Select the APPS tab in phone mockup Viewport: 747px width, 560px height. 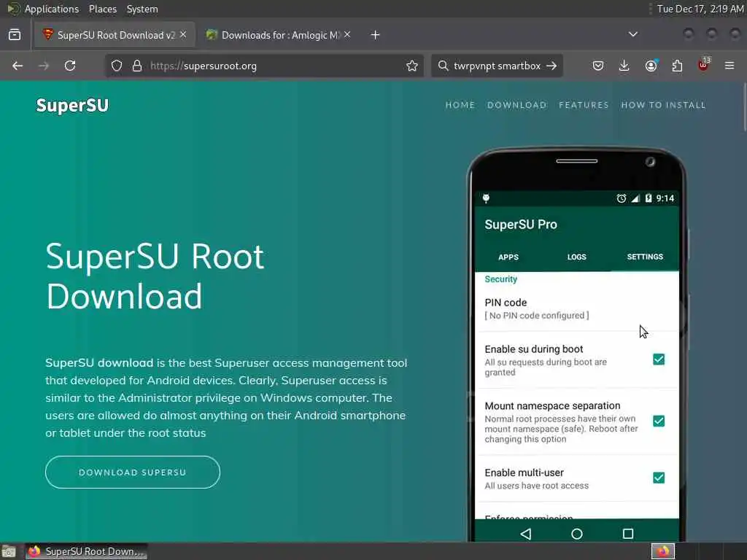[x=508, y=257]
